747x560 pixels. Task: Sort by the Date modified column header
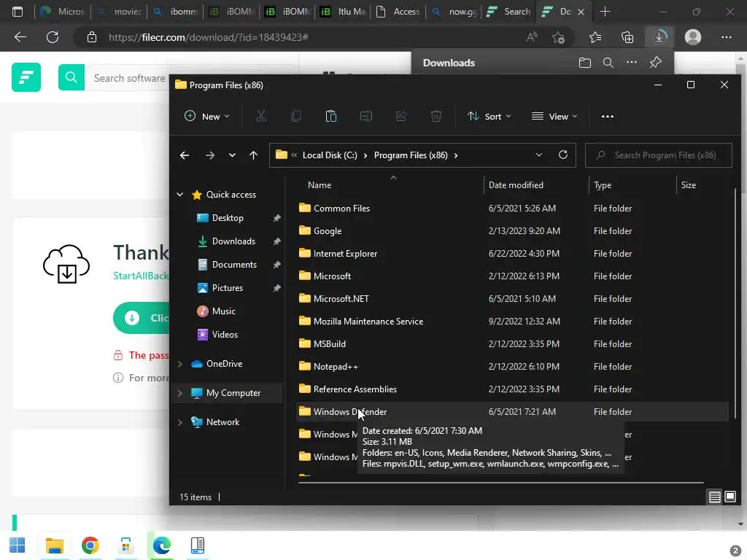pos(516,184)
